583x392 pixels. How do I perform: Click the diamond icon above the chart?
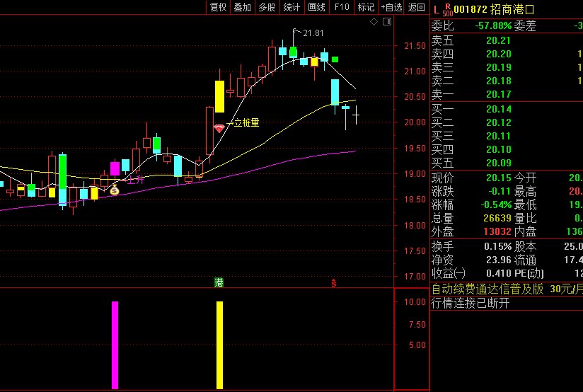point(374,21)
